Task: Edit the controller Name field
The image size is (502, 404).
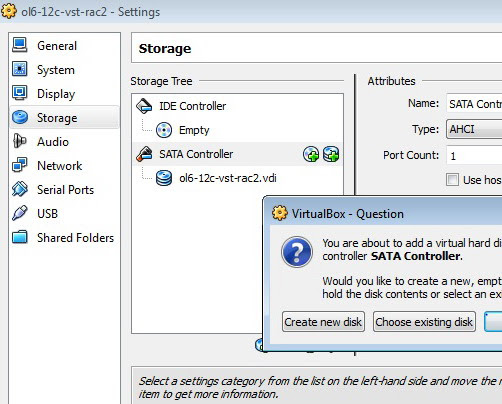Action: (x=474, y=104)
